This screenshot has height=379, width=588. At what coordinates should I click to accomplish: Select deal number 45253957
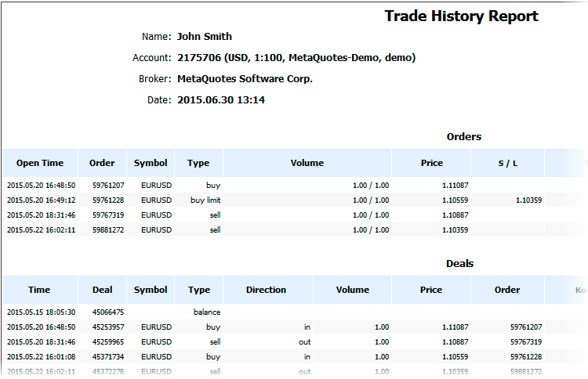coord(108,327)
